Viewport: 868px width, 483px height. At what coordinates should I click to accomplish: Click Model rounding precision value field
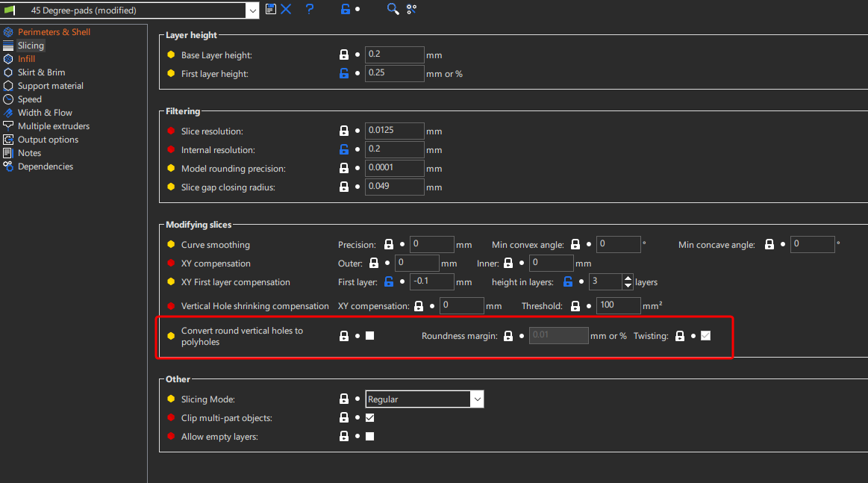394,168
